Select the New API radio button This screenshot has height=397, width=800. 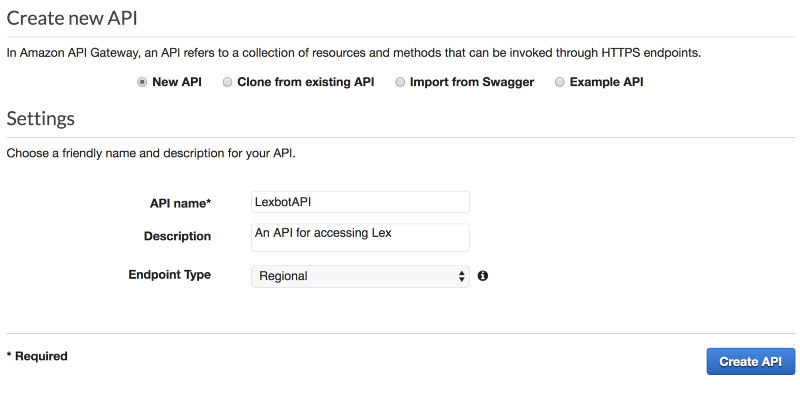tap(142, 82)
